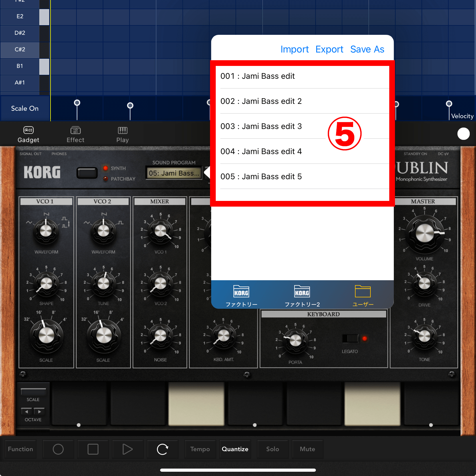Screen dimensions: 476x476
Task: Open the Tempo setting
Action: click(x=200, y=449)
